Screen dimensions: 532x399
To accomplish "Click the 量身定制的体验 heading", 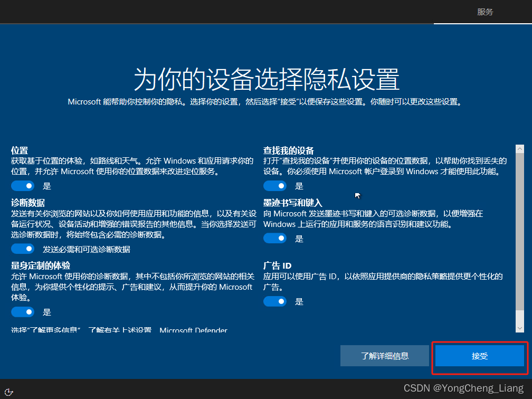I will pyautogui.click(x=41, y=265).
